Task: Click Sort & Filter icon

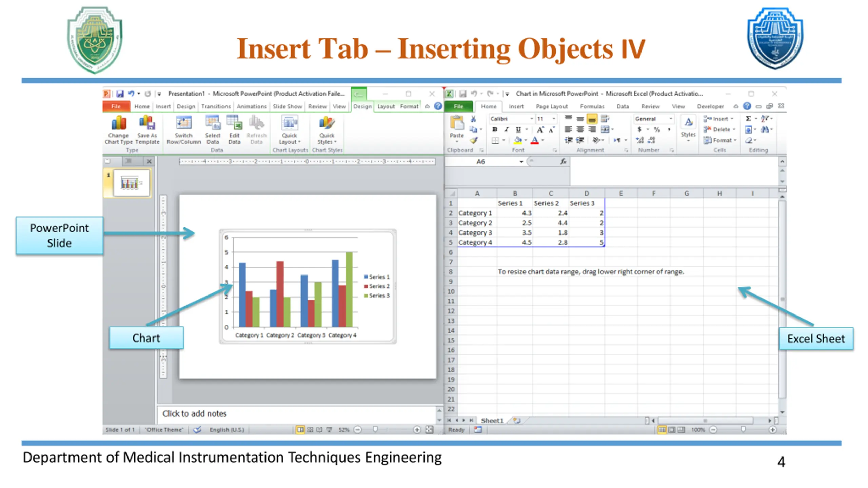Action: [x=765, y=119]
